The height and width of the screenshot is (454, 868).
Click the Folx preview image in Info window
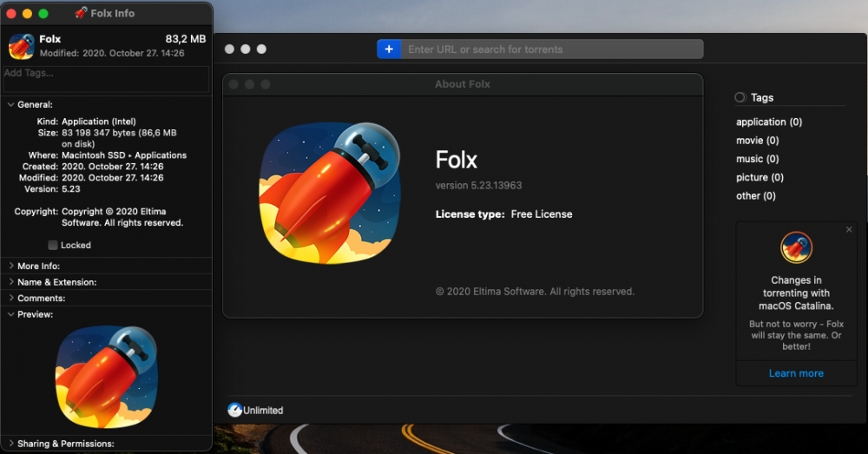(106, 377)
